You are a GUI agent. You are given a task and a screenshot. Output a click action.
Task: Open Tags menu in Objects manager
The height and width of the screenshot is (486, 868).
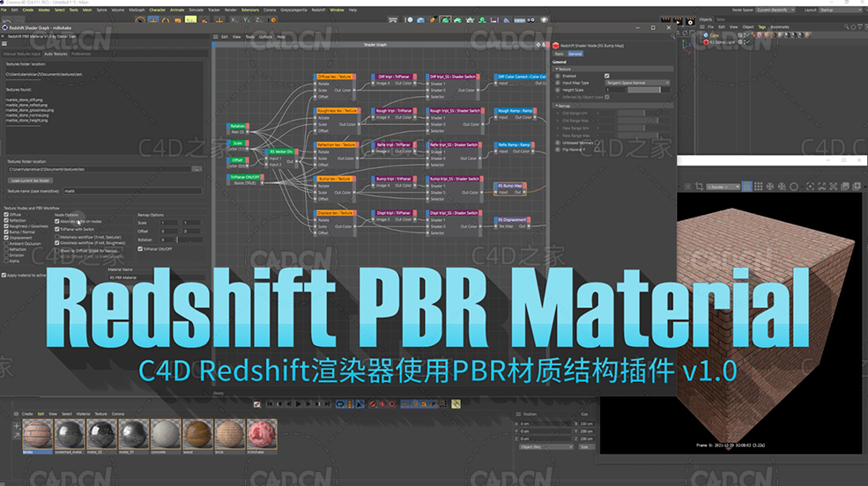(x=762, y=27)
